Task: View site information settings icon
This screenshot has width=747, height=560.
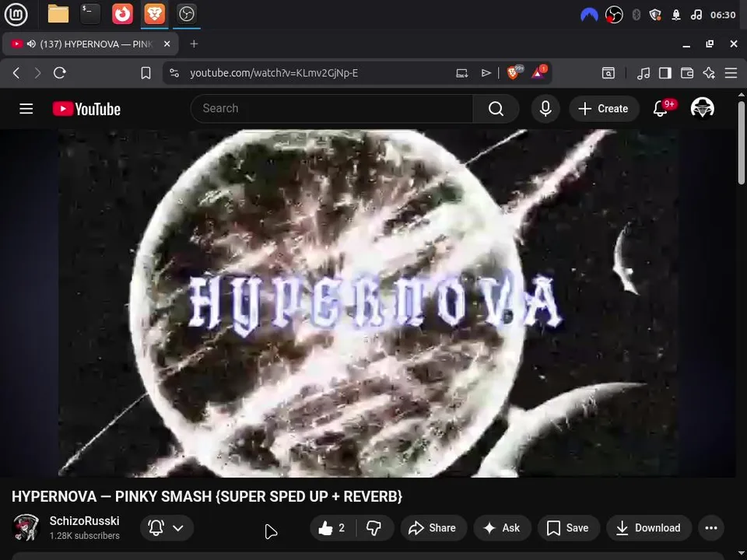Action: click(174, 73)
